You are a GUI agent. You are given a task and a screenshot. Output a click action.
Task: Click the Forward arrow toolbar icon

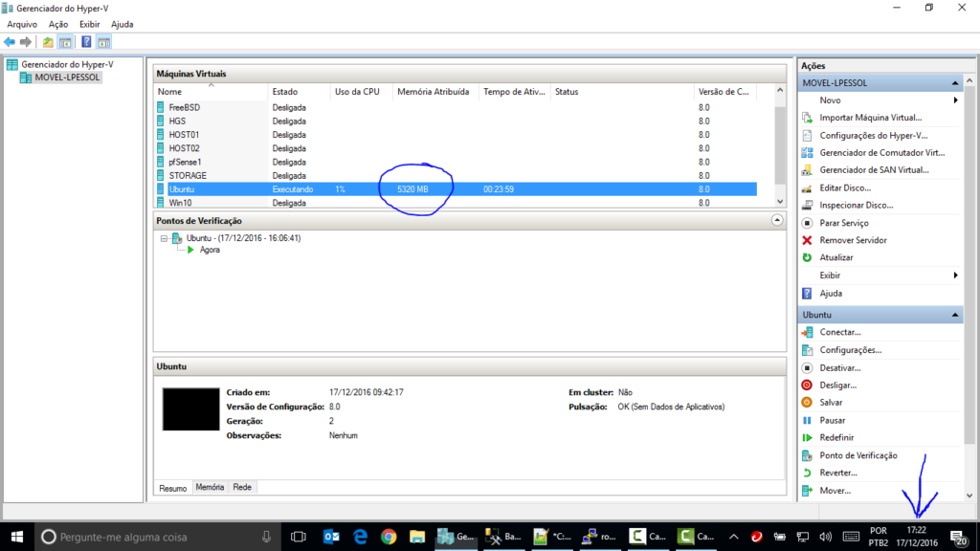coord(26,42)
